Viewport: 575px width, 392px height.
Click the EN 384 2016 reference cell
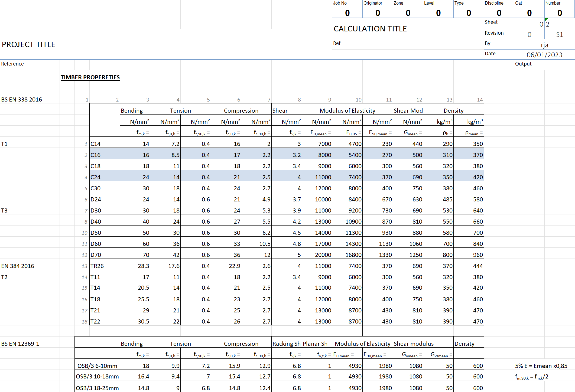[x=18, y=266]
